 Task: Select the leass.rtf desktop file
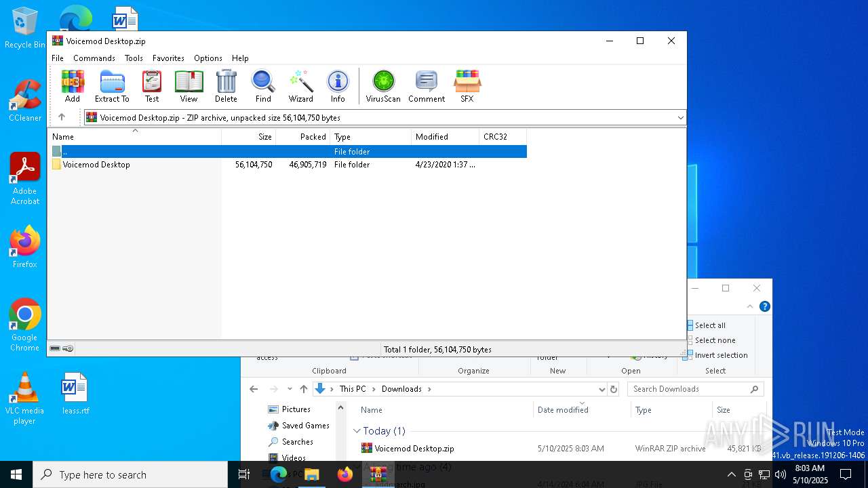pos(75,393)
